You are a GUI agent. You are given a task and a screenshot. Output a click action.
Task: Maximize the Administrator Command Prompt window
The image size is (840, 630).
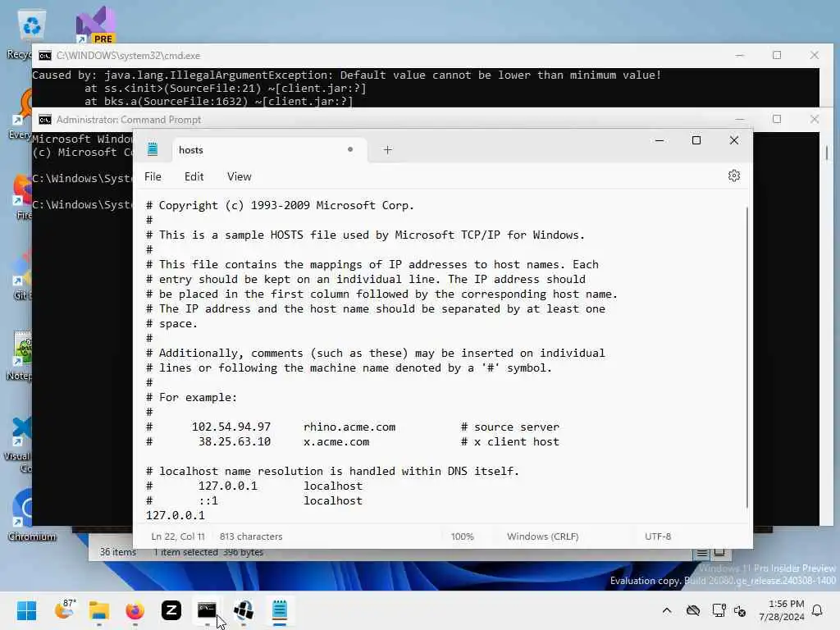(x=777, y=119)
